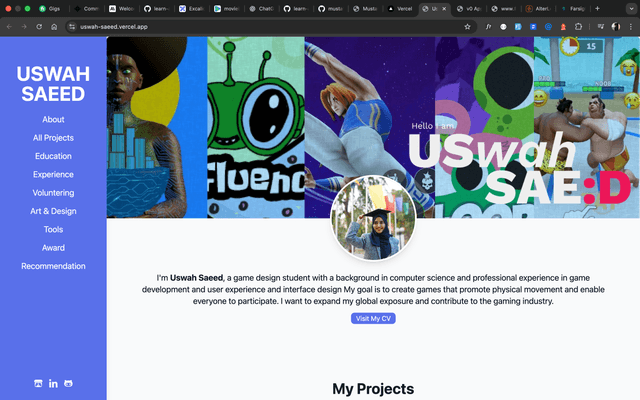Open the GitHub profile icon in sidebar
Image resolution: width=640 pixels, height=400 pixels.
68,384
